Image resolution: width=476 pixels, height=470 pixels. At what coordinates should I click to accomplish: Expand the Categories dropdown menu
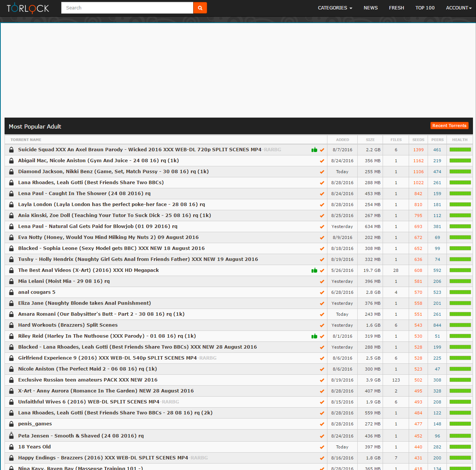335,8
